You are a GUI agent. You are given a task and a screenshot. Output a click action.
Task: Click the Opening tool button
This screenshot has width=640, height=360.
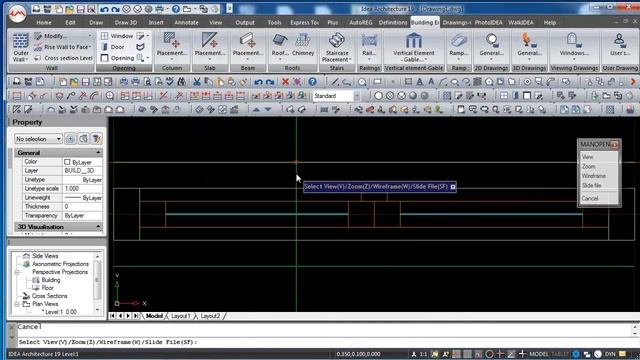[x=118, y=58]
